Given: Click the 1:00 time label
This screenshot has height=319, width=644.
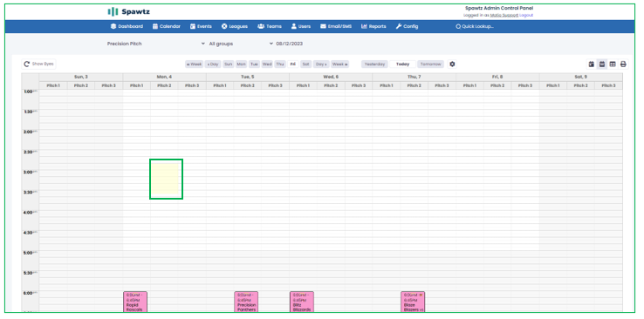Looking at the screenshot, I should [x=31, y=92].
